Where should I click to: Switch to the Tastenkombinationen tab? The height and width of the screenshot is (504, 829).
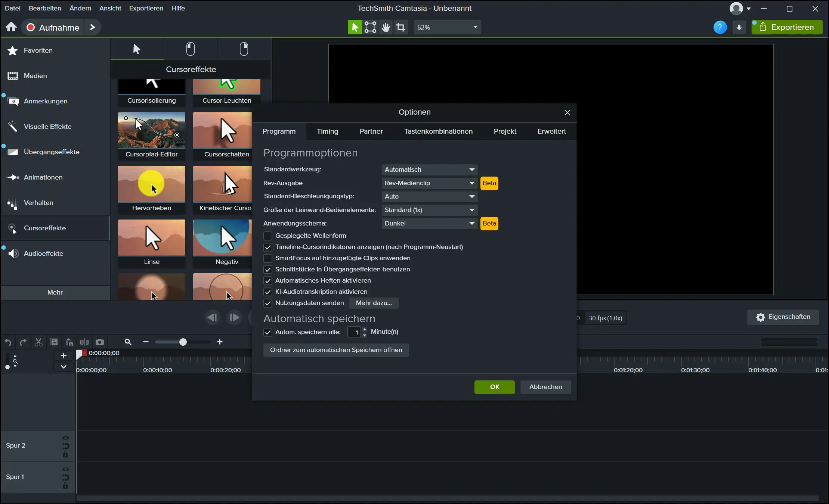(438, 131)
